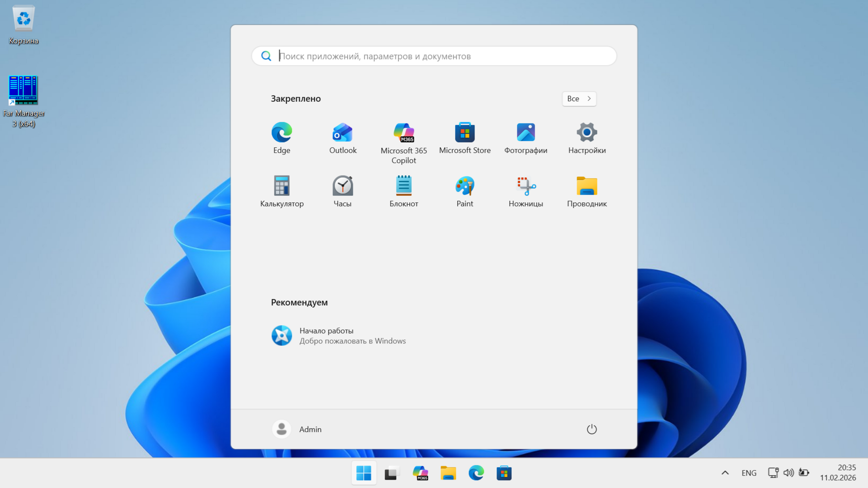Open Edge from pinned apps

pos(282,138)
